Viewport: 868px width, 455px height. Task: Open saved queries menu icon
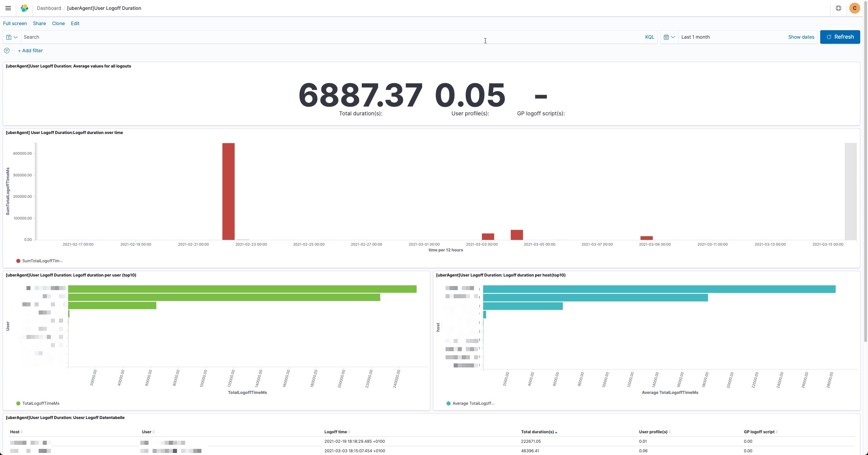[12, 37]
